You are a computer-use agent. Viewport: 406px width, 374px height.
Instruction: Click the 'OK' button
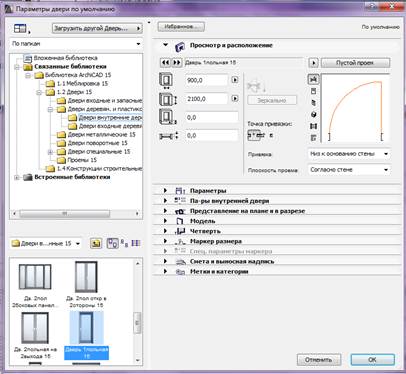pos(373,360)
